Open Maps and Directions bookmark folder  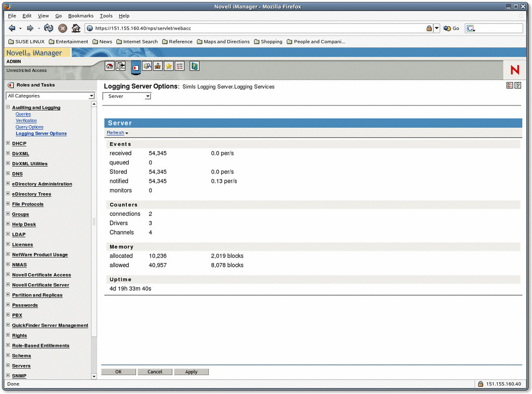click(223, 42)
